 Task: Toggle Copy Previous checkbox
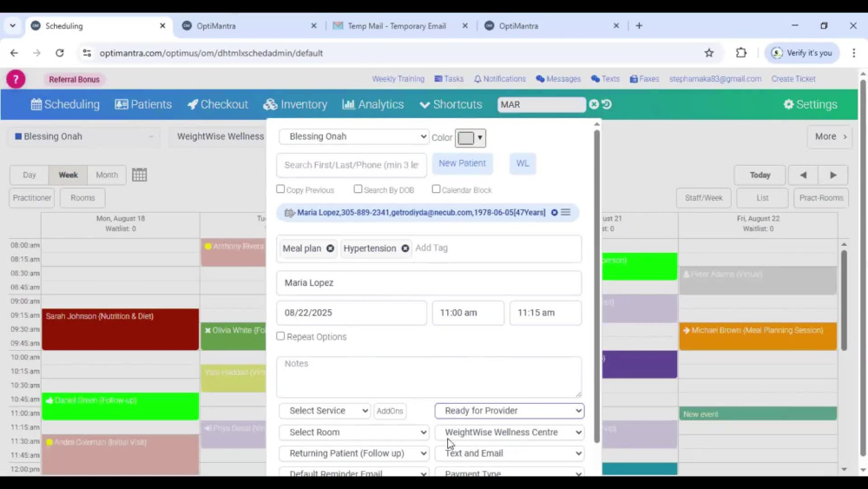(280, 189)
